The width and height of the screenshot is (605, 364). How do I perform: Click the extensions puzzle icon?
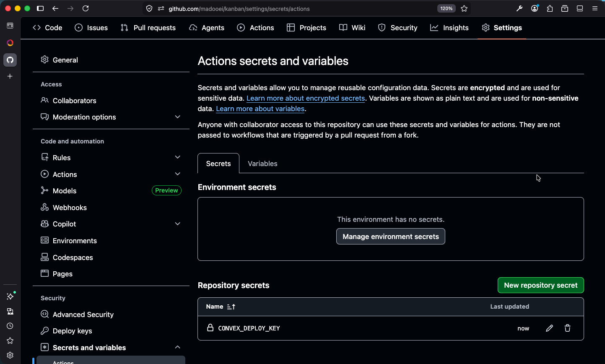coord(550,8)
